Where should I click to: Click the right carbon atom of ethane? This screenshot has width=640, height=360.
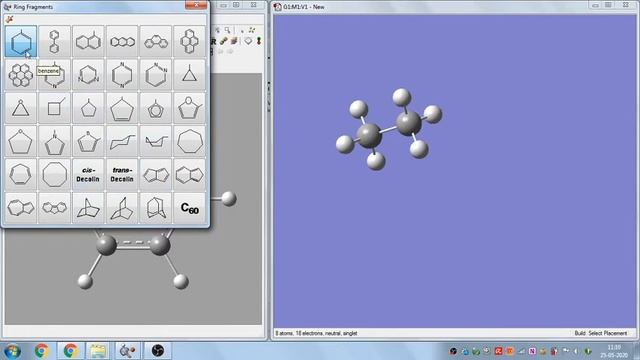pyautogui.click(x=409, y=123)
